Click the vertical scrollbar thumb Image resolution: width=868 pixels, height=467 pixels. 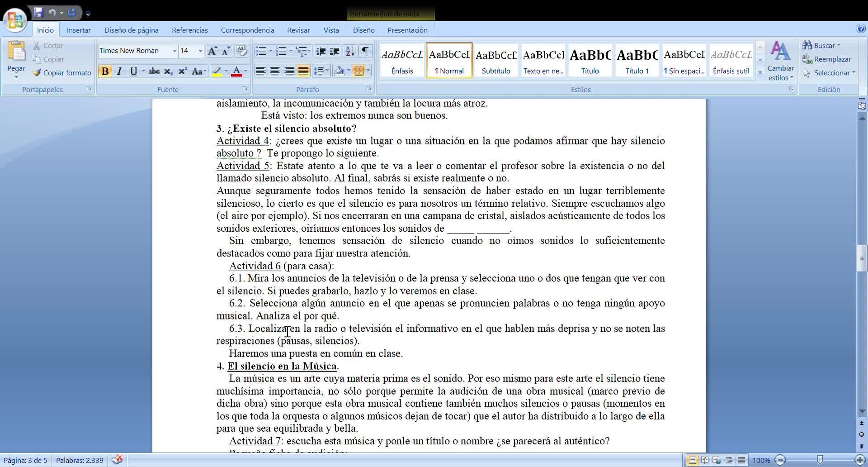point(862,258)
